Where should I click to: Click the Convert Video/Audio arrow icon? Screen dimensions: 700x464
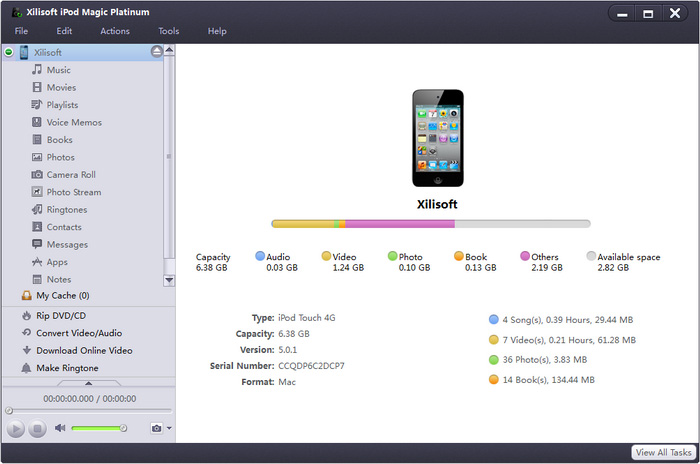coord(27,333)
